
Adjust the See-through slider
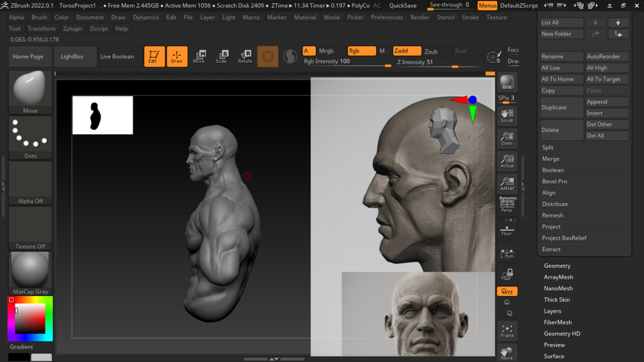(450, 5)
